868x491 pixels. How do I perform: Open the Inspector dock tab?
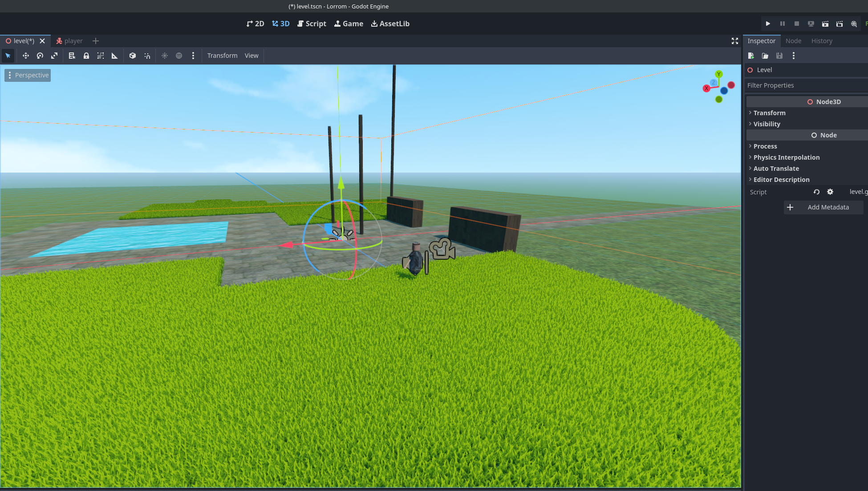click(x=761, y=41)
